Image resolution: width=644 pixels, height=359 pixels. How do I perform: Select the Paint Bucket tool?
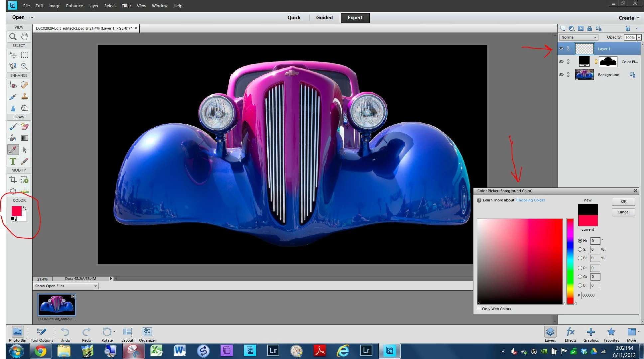coord(13,138)
